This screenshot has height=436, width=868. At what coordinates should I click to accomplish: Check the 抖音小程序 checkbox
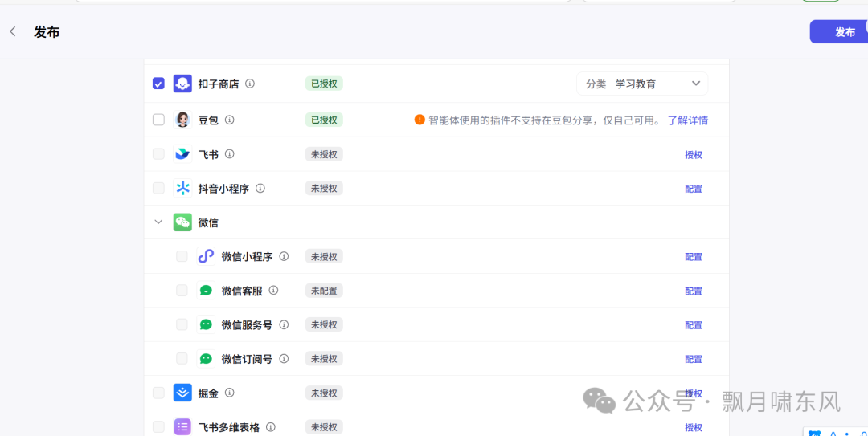point(158,188)
